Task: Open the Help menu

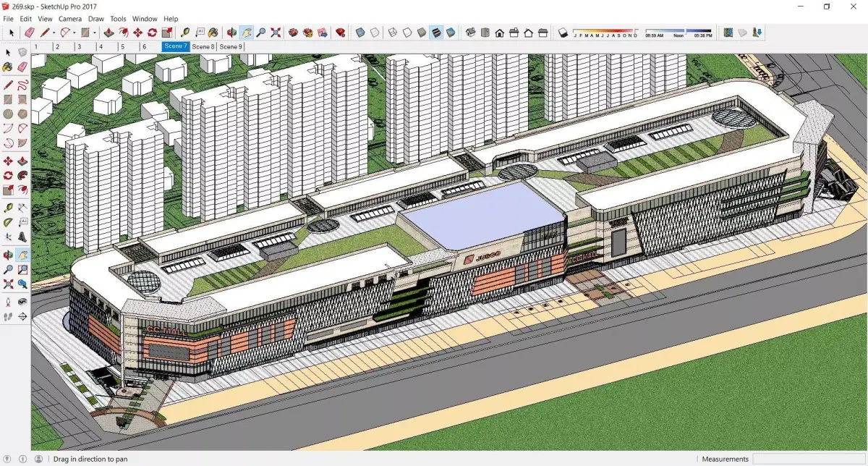Action: (x=171, y=19)
